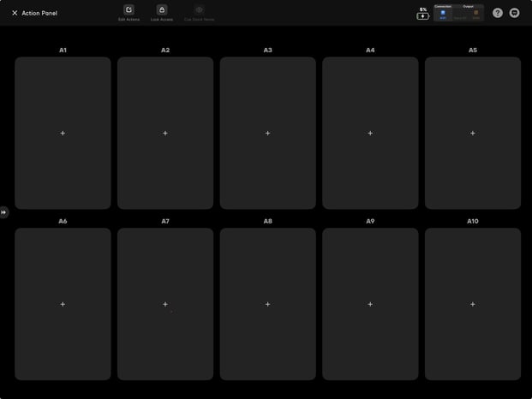
Task: Click the A10 slot label
Action: pyautogui.click(x=473, y=221)
